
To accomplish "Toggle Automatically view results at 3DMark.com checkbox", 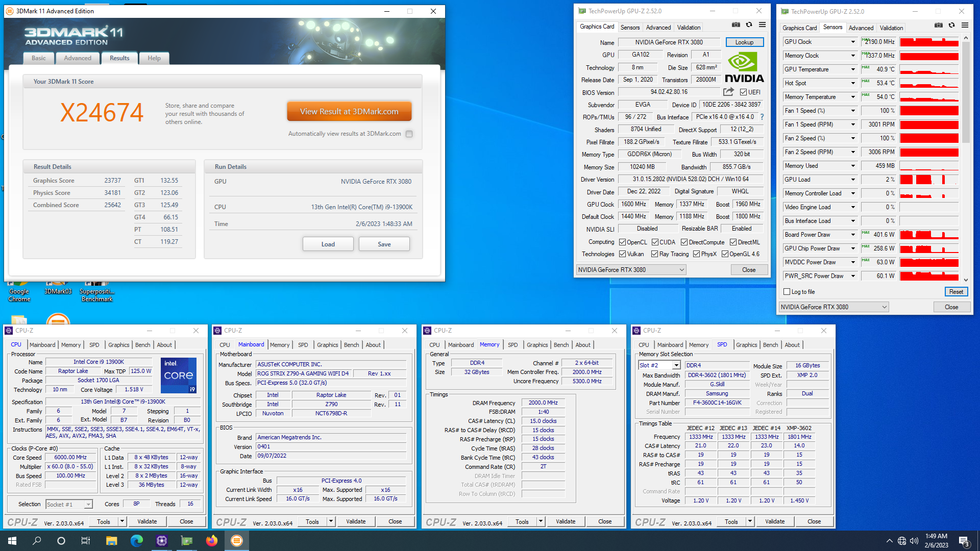I will click(x=409, y=134).
